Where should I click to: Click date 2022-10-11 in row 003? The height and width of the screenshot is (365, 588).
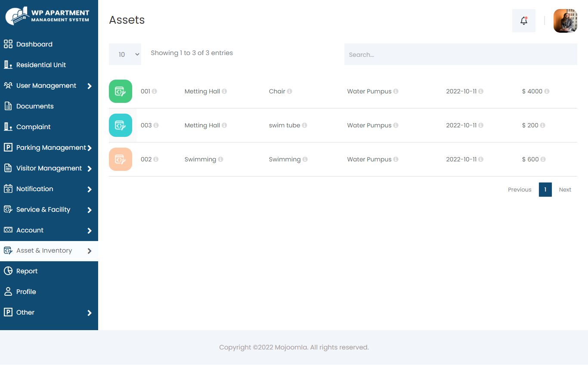point(461,125)
